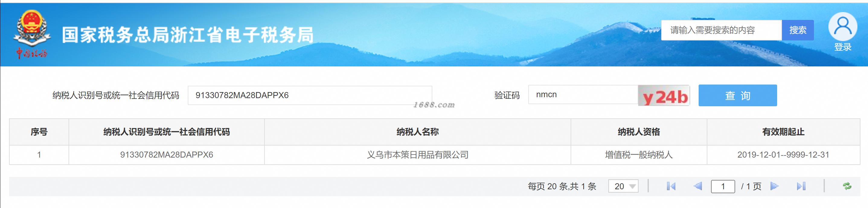Go to next page arrow icon
Image resolution: width=868 pixels, height=208 pixels.
774,186
